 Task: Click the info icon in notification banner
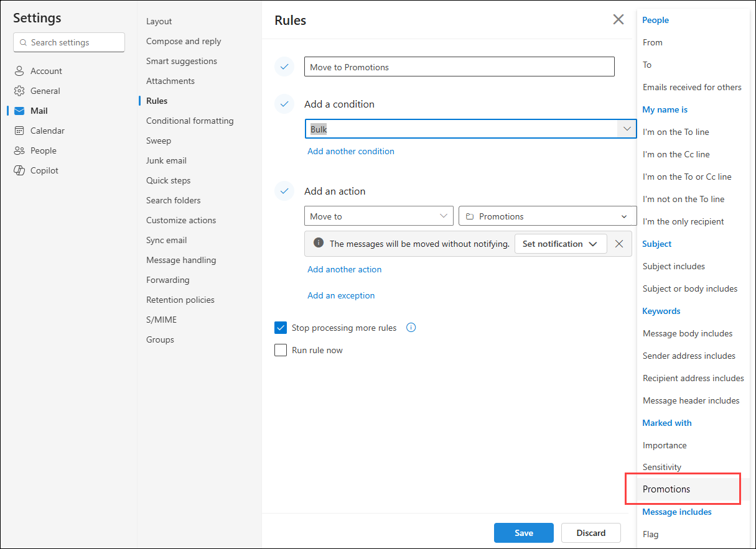pyautogui.click(x=319, y=243)
